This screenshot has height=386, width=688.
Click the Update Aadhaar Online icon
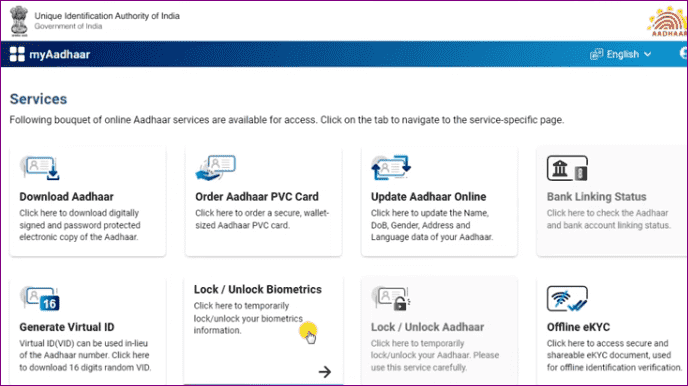(391, 167)
